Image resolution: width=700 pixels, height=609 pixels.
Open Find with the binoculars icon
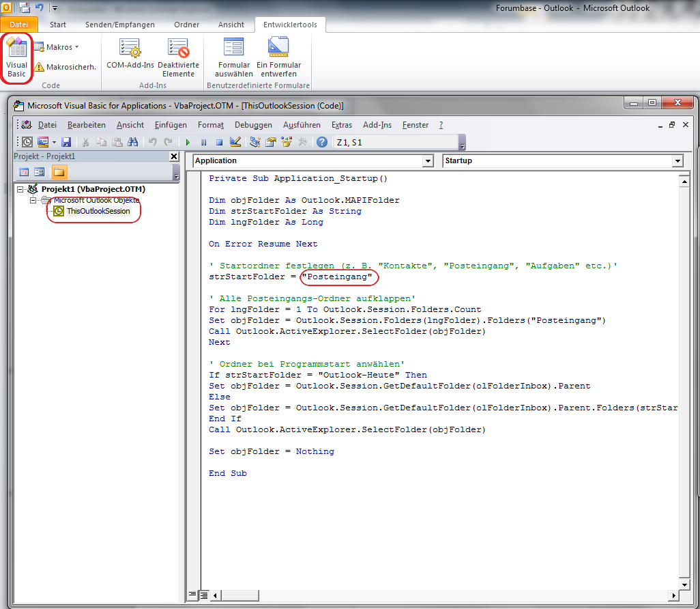[132, 142]
